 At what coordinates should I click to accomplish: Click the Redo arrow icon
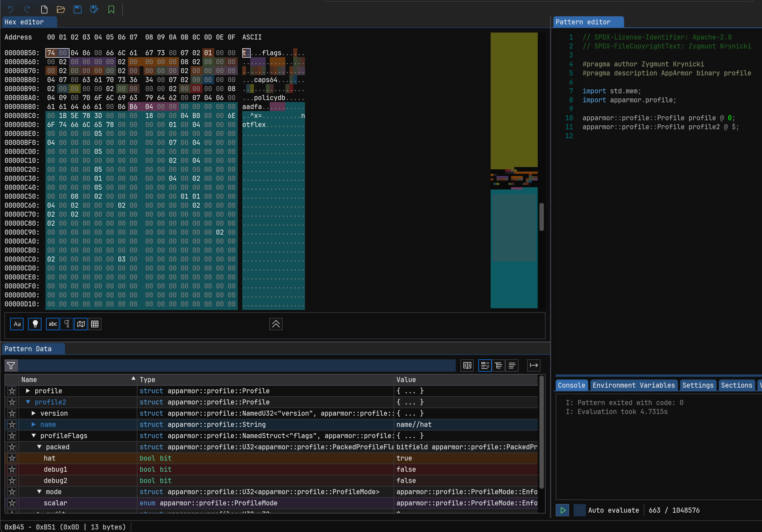tap(27, 9)
